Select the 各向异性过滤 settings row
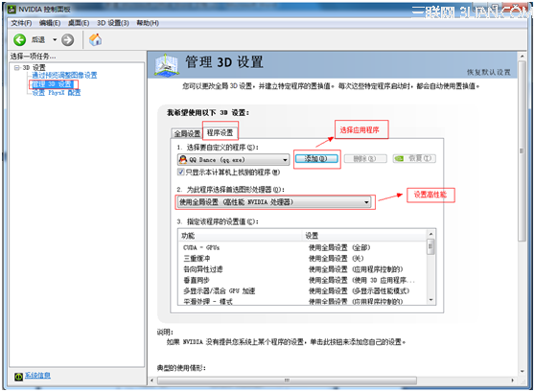535x392 pixels. pyautogui.click(x=302, y=269)
